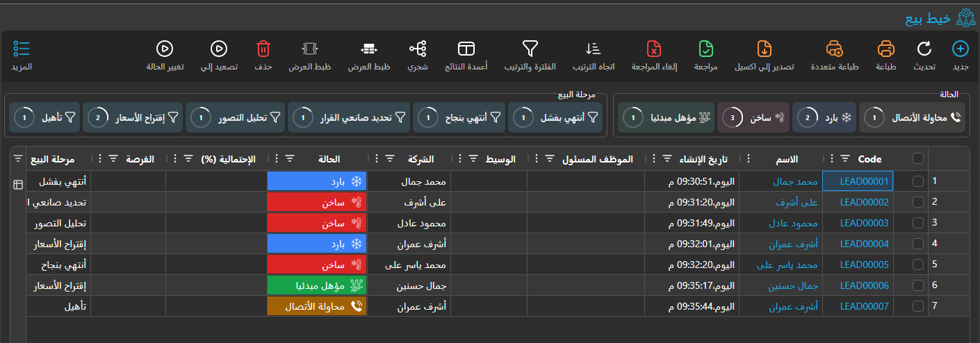
Task: Open three-dot menu on الحالة column
Action: point(277,159)
